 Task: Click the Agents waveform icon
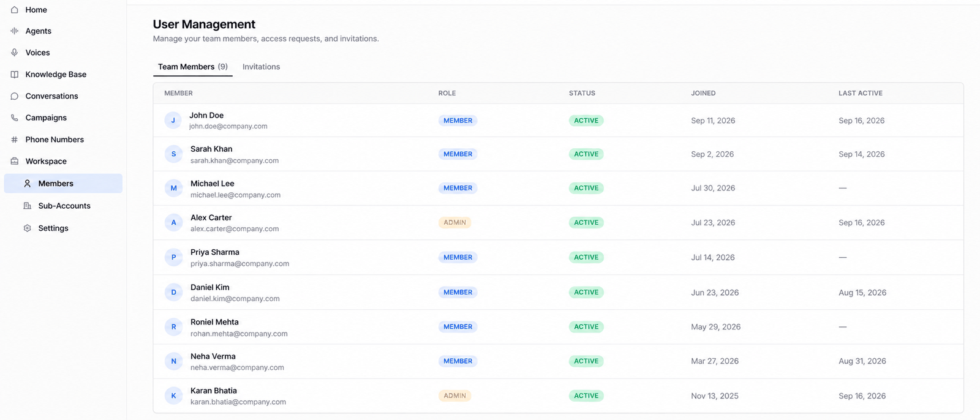click(14, 31)
